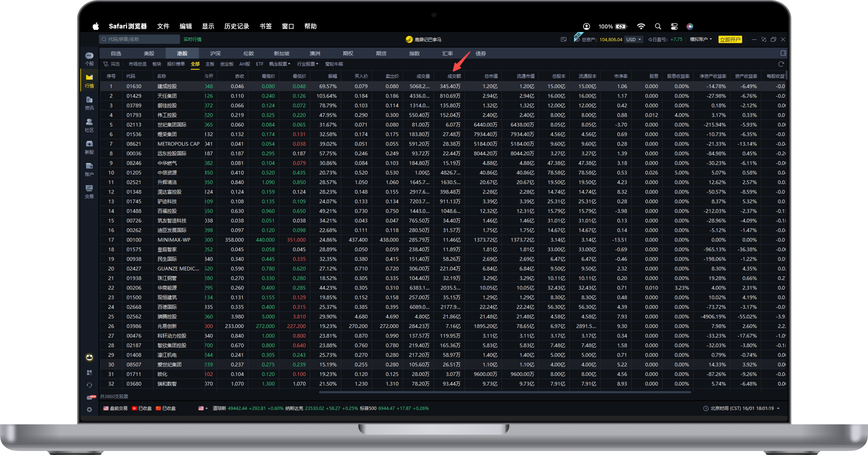Screen dimensions: 868x455
Task: Open the 交易 trading sidebar icon
Action: [x=89, y=191]
